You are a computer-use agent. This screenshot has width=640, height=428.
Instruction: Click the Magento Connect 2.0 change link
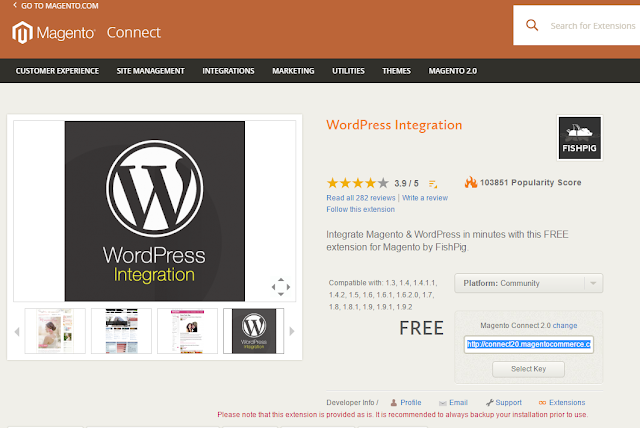565,326
